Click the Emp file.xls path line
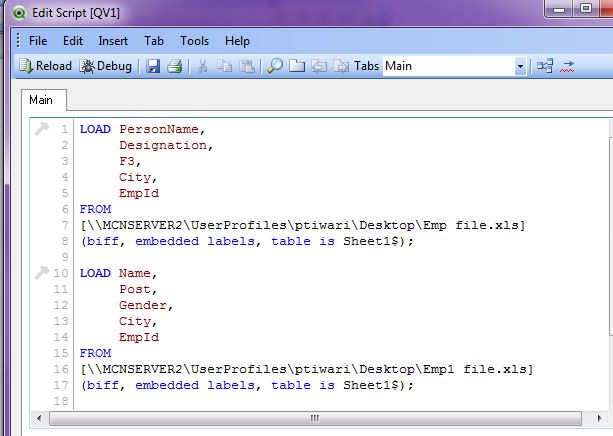The image size is (613, 436). (303, 225)
